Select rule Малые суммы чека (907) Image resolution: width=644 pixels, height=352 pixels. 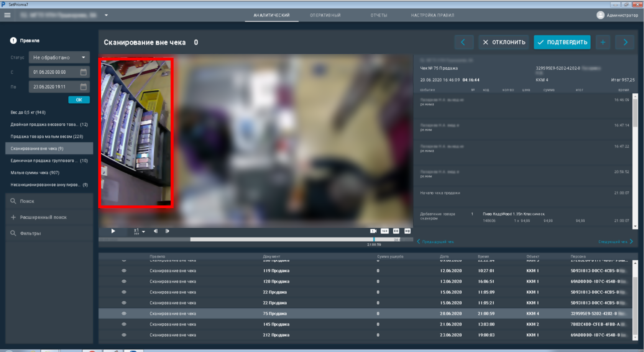tap(49, 173)
